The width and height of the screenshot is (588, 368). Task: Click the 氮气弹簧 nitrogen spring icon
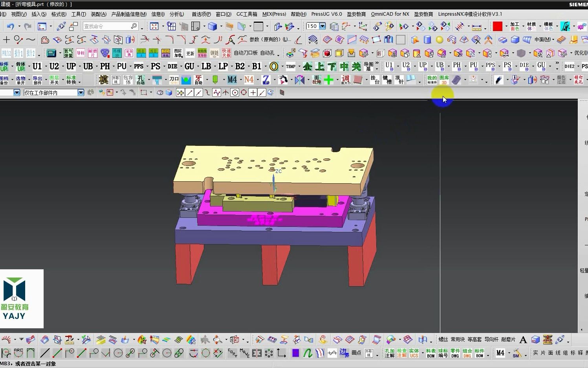[x=68, y=53]
